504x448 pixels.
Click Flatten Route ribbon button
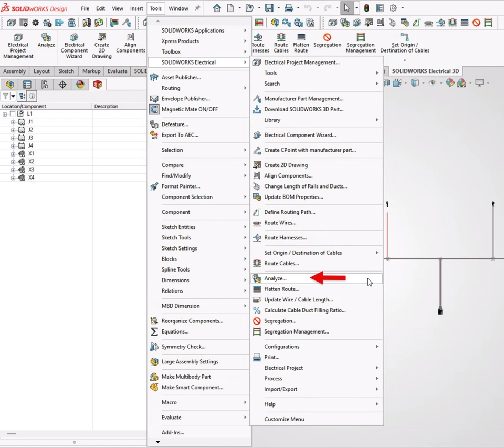pyautogui.click(x=301, y=43)
